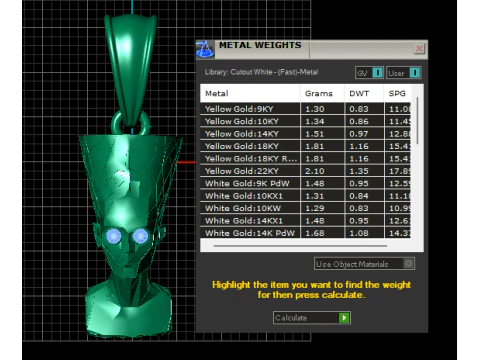Select the Yellow Gold:9KY row
Viewport: 480px width, 360px height.
click(305, 109)
